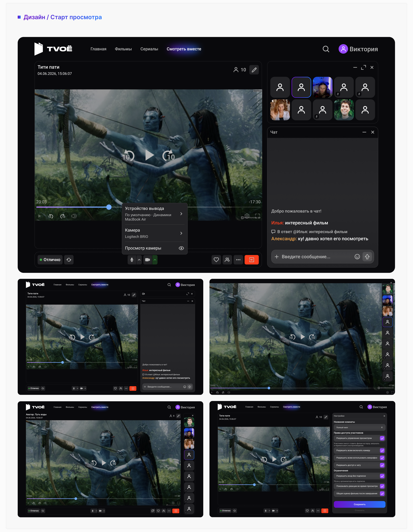Open the microphone options arrow in the top mockup toolbar

(x=139, y=260)
